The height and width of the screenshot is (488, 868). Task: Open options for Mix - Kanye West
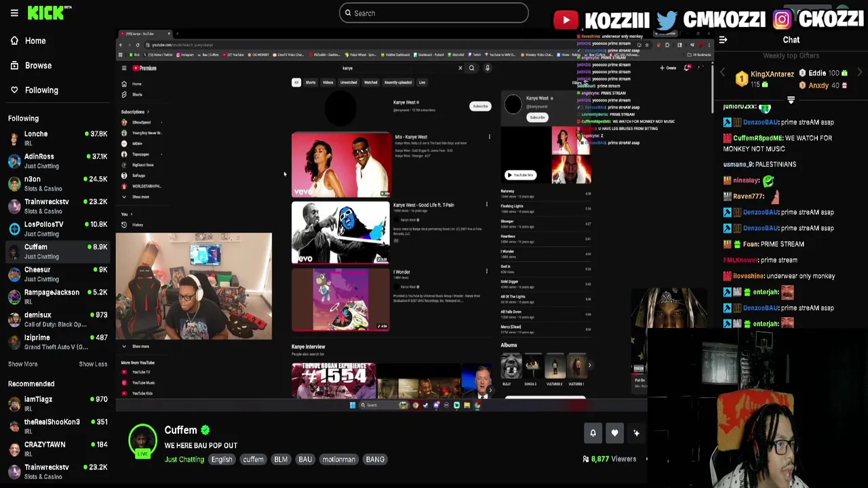click(x=489, y=137)
